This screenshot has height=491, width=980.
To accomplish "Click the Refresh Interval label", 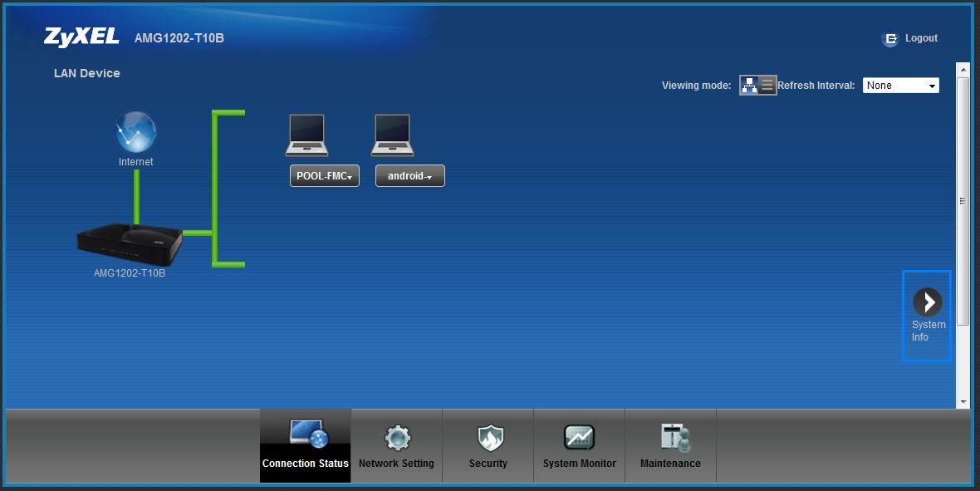I will click(x=816, y=85).
